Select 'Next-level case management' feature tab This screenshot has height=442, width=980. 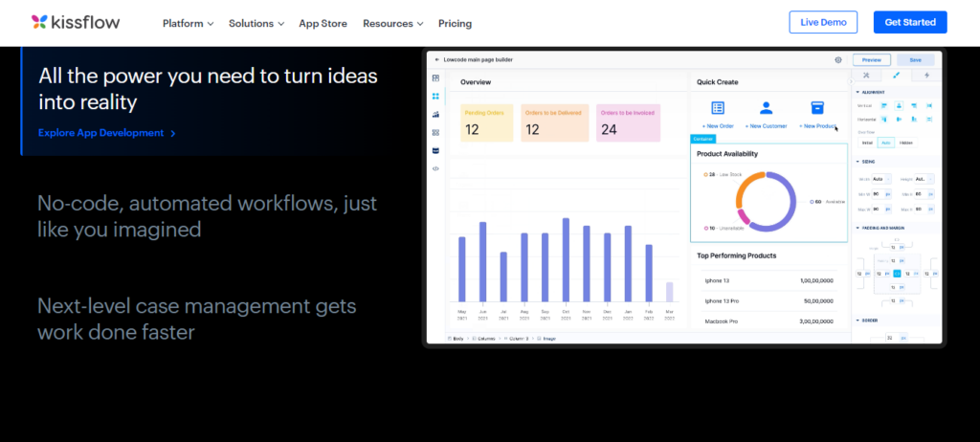pos(197,319)
